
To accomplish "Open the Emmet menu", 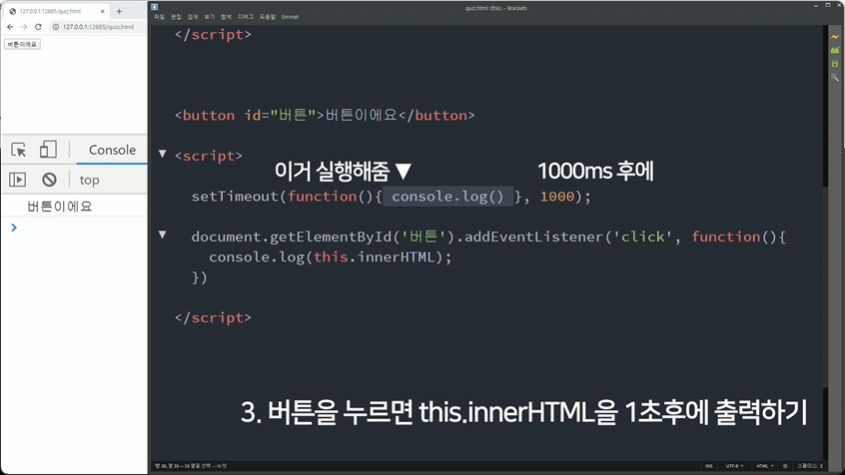I will point(290,17).
